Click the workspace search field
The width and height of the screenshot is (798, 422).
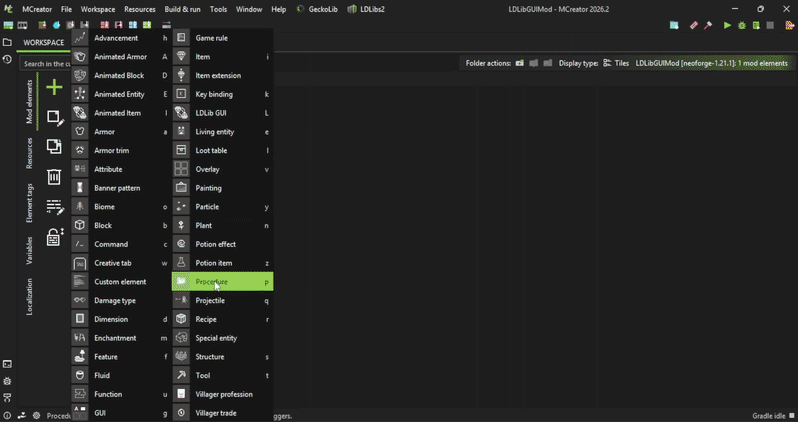45,64
